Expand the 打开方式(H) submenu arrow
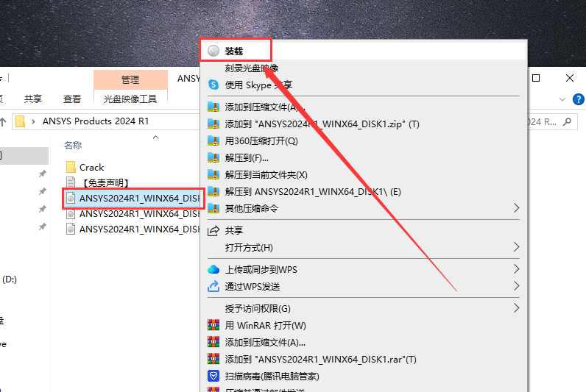This screenshot has width=586, height=392. pos(516,247)
